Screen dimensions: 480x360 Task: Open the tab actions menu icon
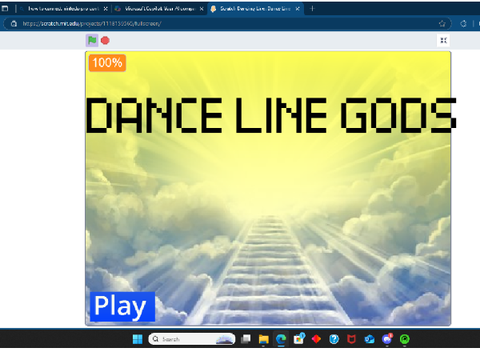tap(5, 9)
